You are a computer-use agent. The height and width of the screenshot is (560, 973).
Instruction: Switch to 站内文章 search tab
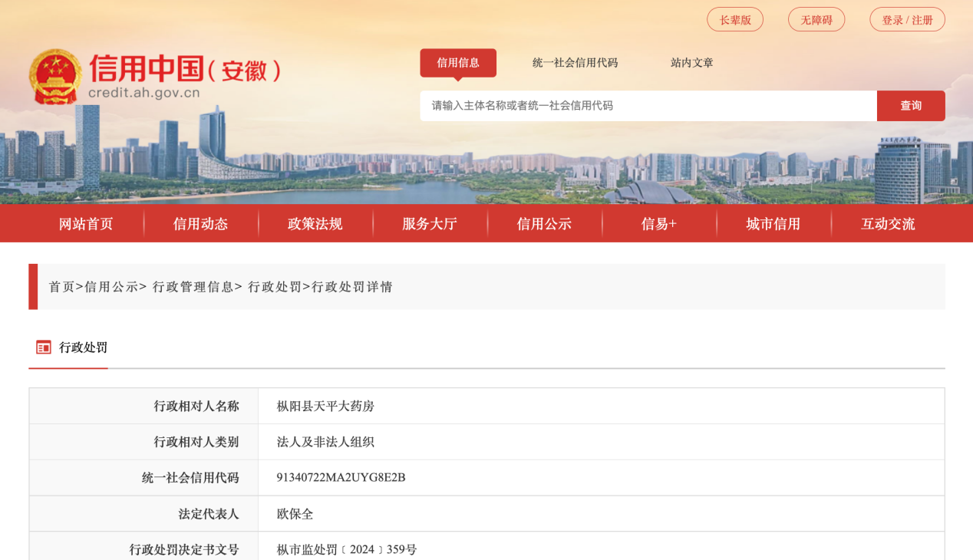692,63
